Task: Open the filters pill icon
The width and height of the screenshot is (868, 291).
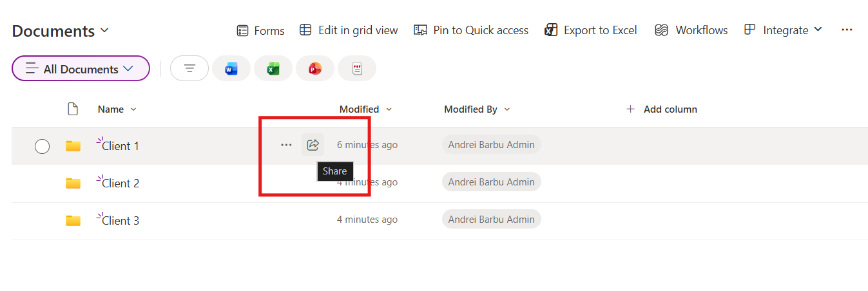Action: (189, 69)
